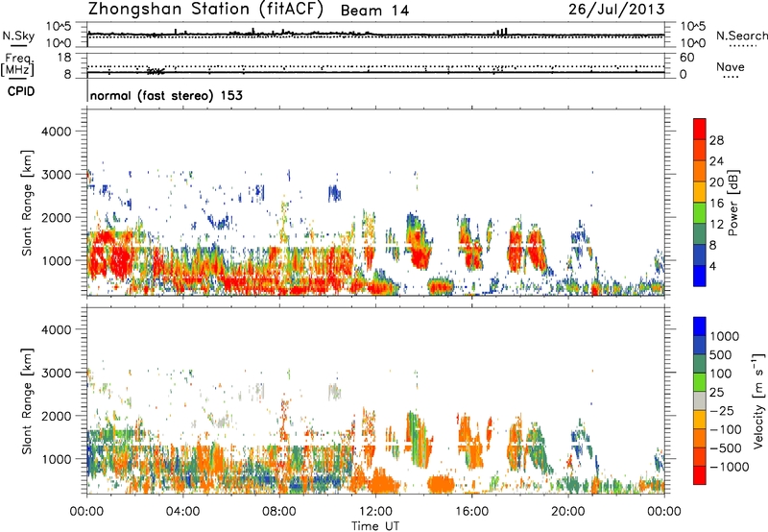Click the Power [dB] colorbar title
Screen dimensions: 768x532
(x=732, y=203)
